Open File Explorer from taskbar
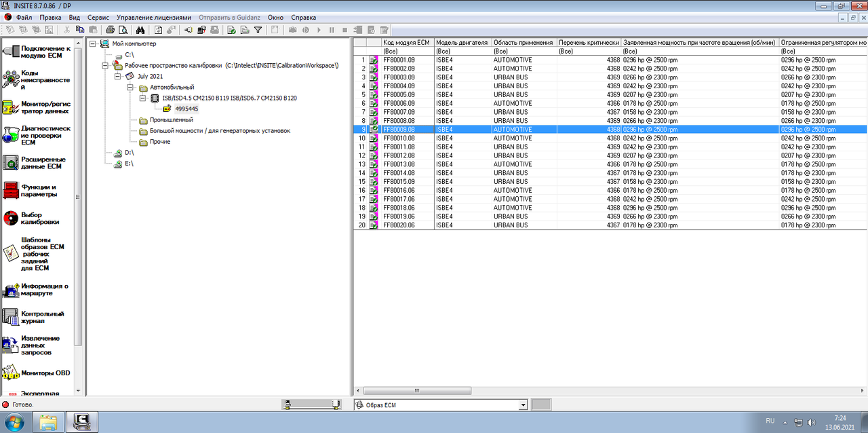 [48, 422]
